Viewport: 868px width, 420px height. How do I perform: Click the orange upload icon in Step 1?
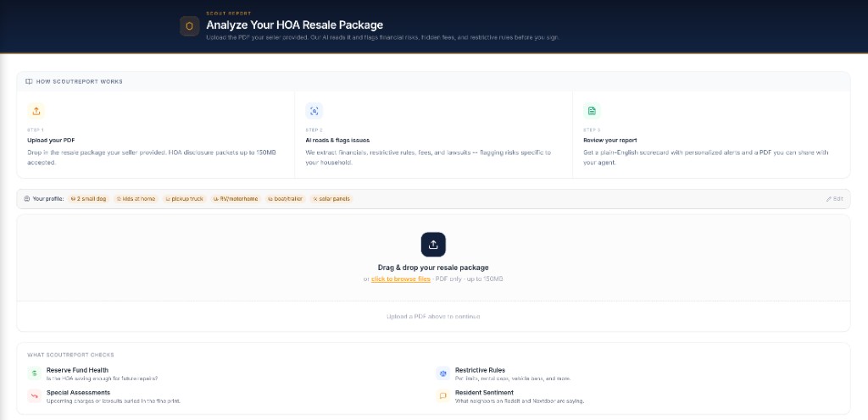36,111
